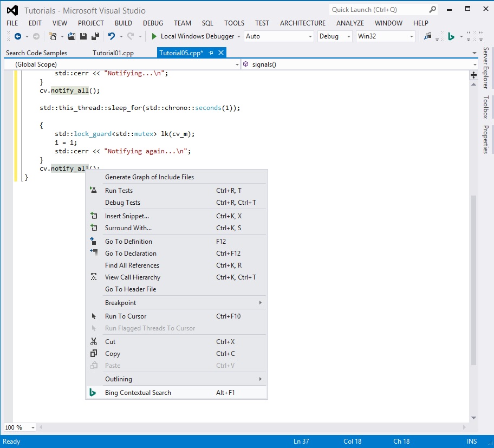
Task: Click the Open File toolbar icon
Action: pyautogui.click(x=71, y=36)
